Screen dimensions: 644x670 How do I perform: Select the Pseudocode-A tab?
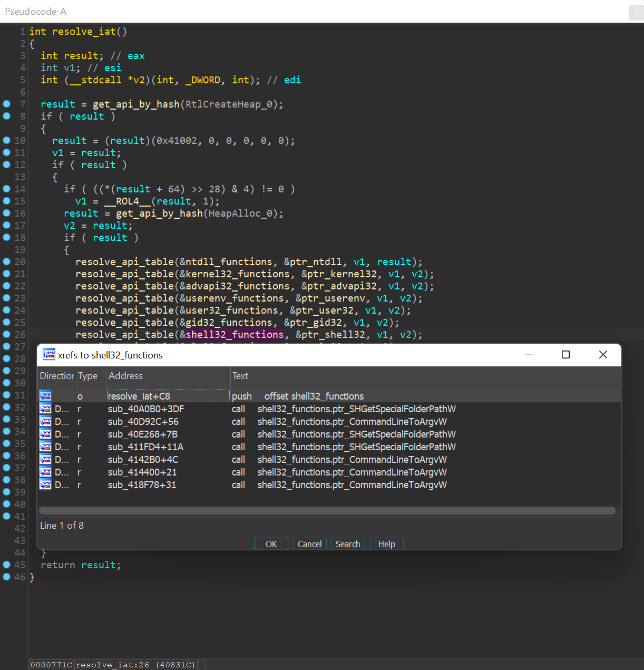(x=36, y=12)
